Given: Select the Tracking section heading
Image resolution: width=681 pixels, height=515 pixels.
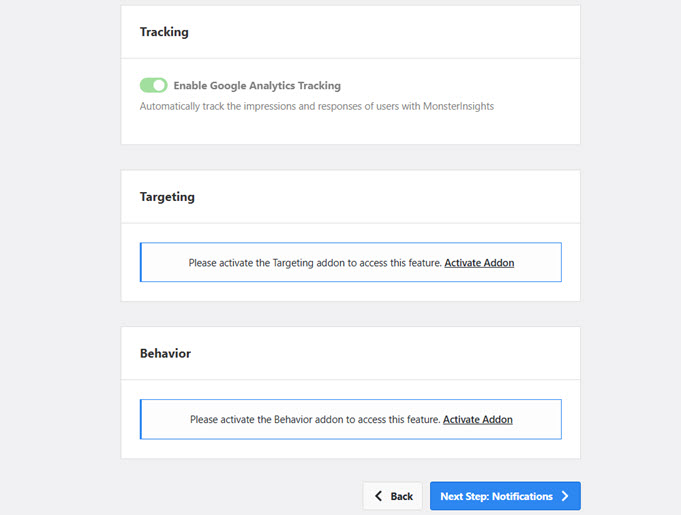Looking at the screenshot, I should 164,32.
